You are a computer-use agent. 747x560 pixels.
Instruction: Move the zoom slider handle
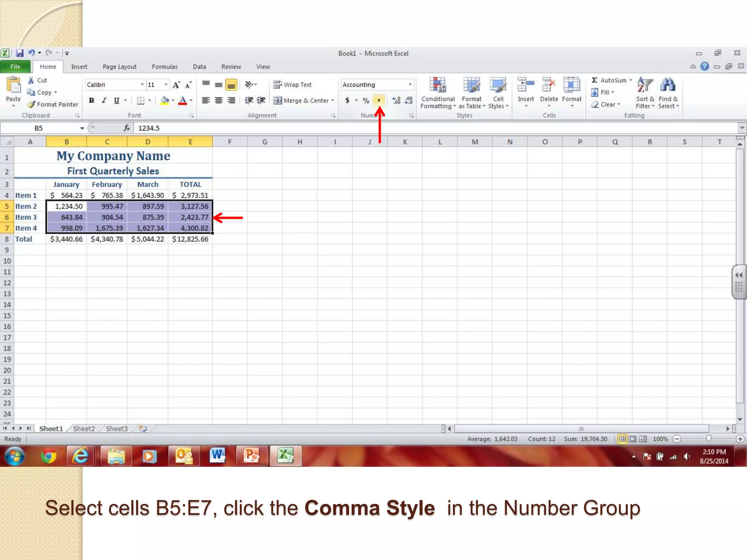tap(708, 439)
